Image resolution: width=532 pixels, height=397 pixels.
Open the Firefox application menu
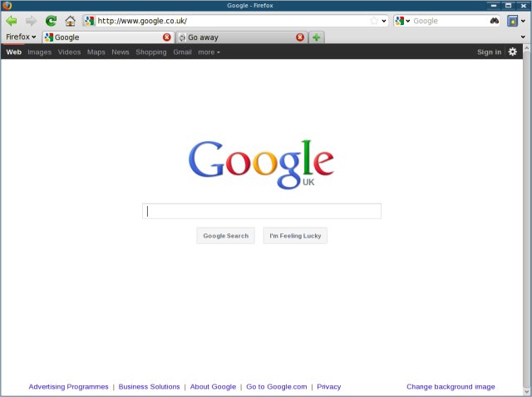click(21, 37)
